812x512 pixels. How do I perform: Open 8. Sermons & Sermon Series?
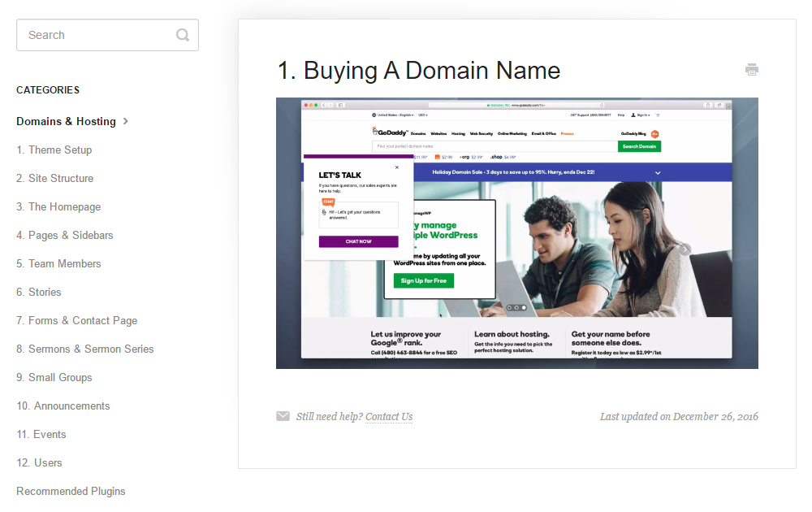85,349
